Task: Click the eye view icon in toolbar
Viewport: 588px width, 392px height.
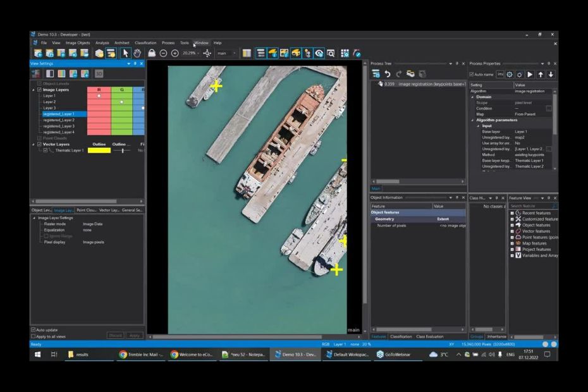Action: [x=319, y=53]
